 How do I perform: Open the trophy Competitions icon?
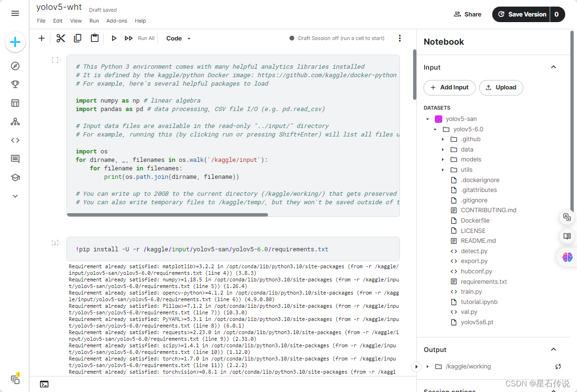point(15,84)
